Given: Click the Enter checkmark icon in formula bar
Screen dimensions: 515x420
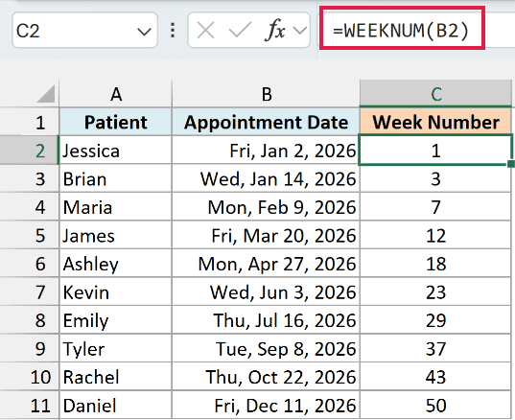Looking at the screenshot, I should coord(240,31).
